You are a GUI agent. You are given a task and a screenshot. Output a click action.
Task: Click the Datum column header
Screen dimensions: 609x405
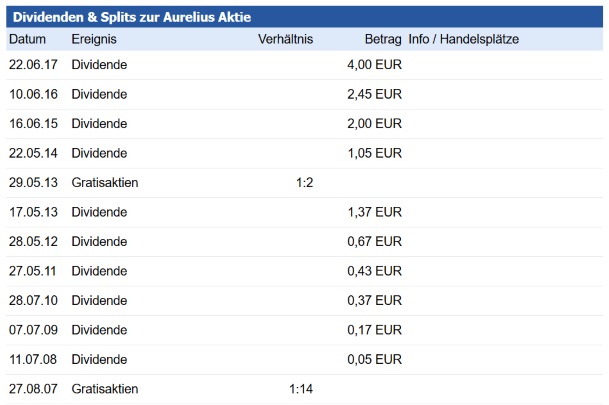28,39
